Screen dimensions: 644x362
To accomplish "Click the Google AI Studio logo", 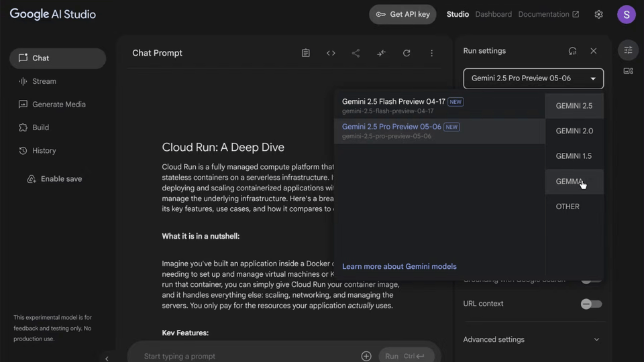I will click(x=52, y=14).
